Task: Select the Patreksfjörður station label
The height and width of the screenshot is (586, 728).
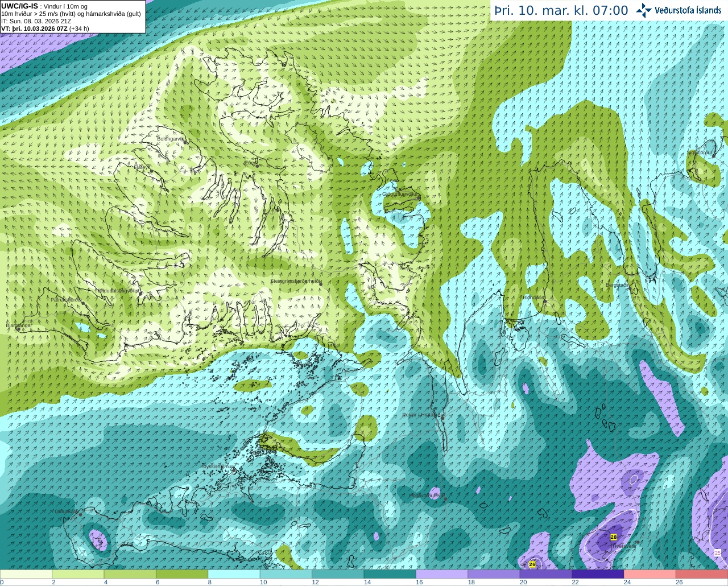Action: click(66, 299)
